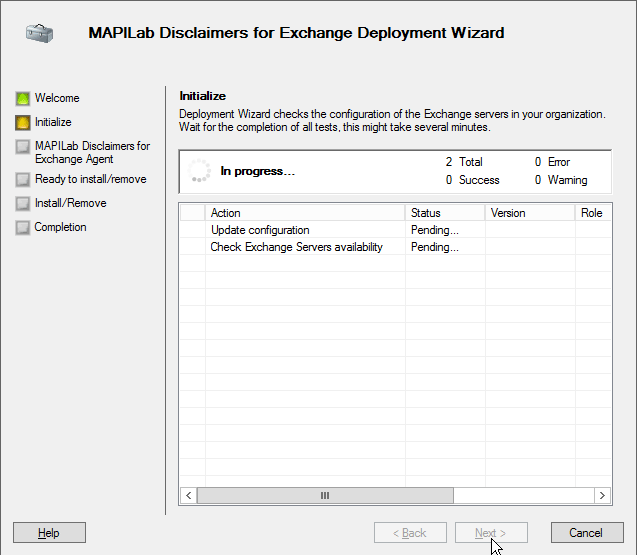Click the Role column header
The width and height of the screenshot is (637, 555).
click(593, 213)
